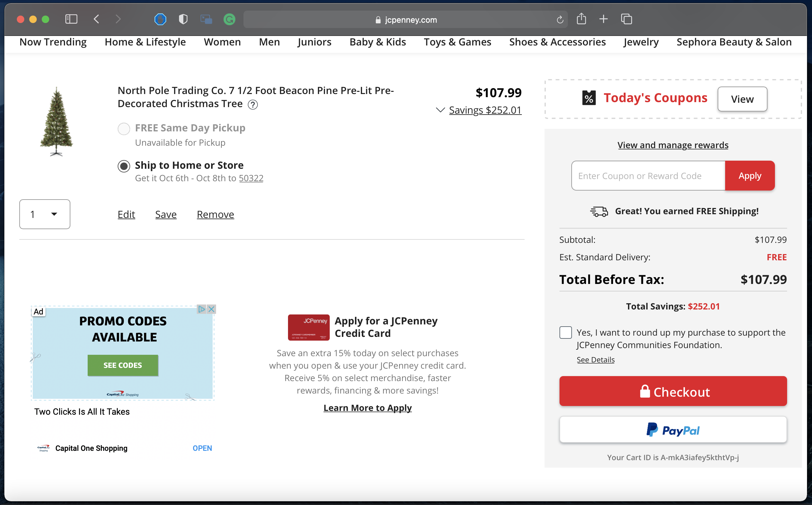Open the Juniors menu
The height and width of the screenshot is (505, 812).
pyautogui.click(x=314, y=42)
